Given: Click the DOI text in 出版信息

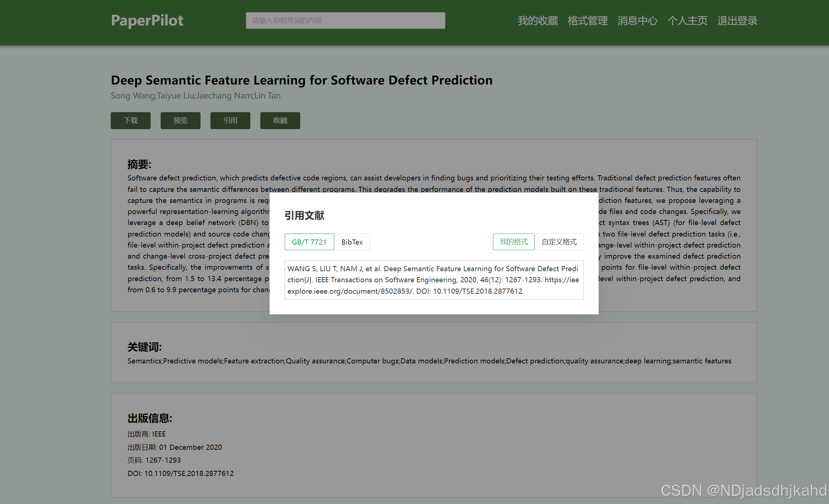Looking at the screenshot, I should pos(180,473).
